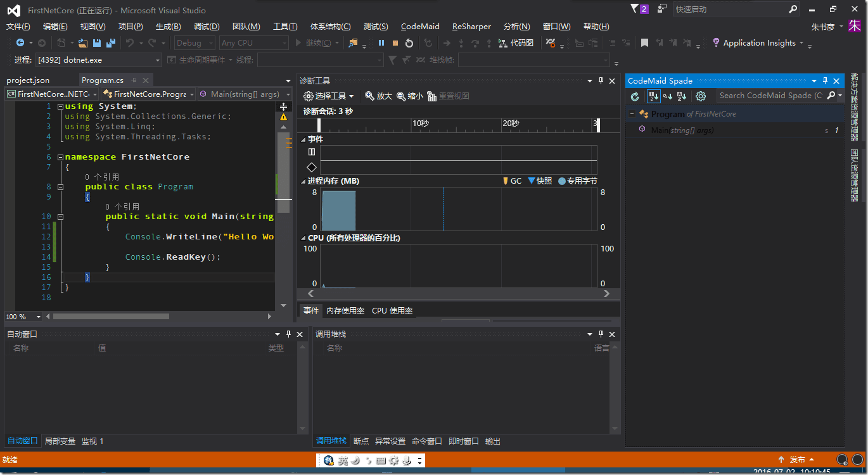This screenshot has height=475, width=868.
Task: Refresh the CodeMaid Spade view
Action: click(x=634, y=96)
